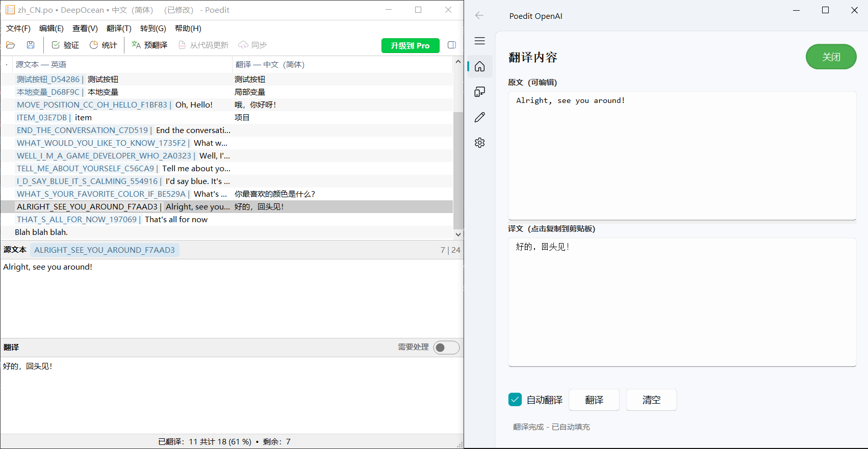This screenshot has height=449, width=868.
Task: Run 验证 validation in Poedit toolbar
Action: click(x=65, y=45)
